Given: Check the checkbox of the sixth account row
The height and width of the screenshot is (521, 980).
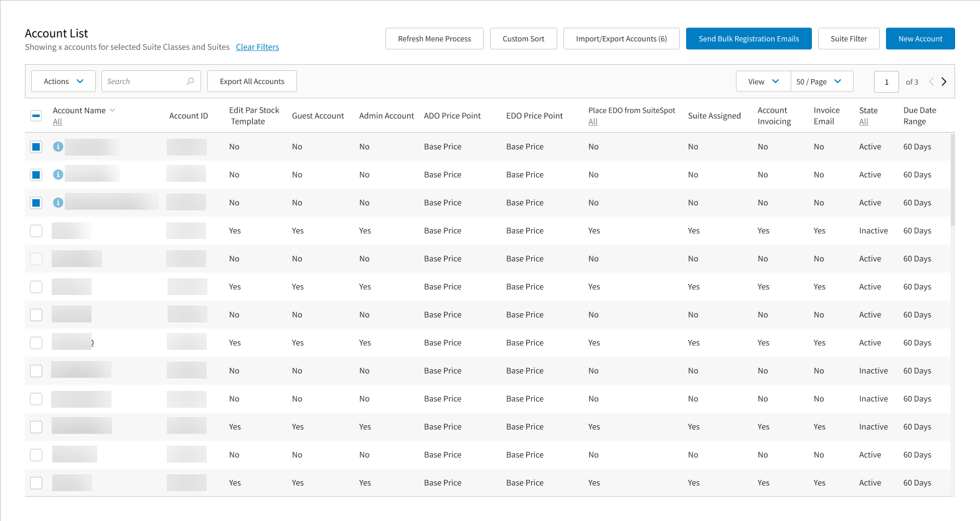Looking at the screenshot, I should tap(36, 287).
